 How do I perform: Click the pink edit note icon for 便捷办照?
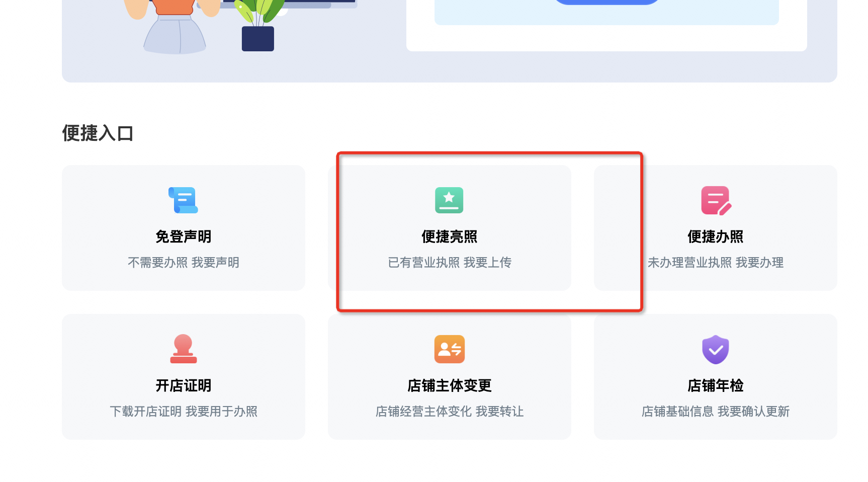point(716,200)
